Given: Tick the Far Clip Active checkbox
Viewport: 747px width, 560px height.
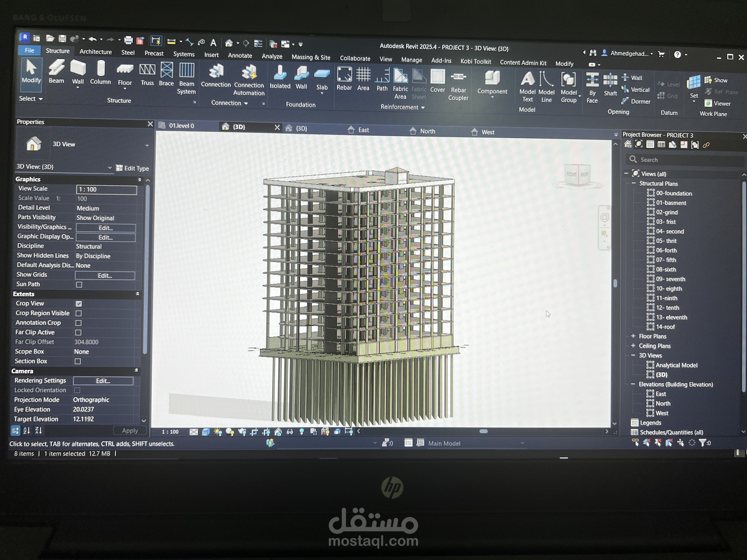Looking at the screenshot, I should (78, 332).
